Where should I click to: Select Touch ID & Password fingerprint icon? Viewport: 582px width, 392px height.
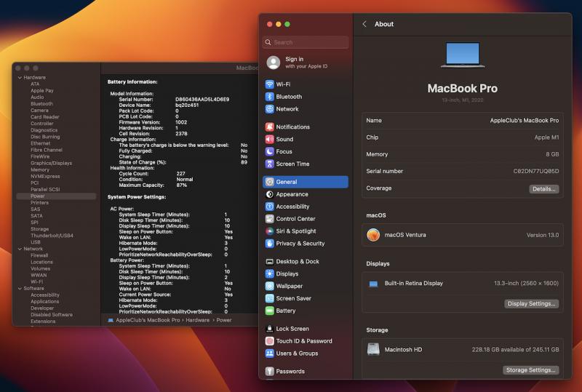(x=269, y=341)
